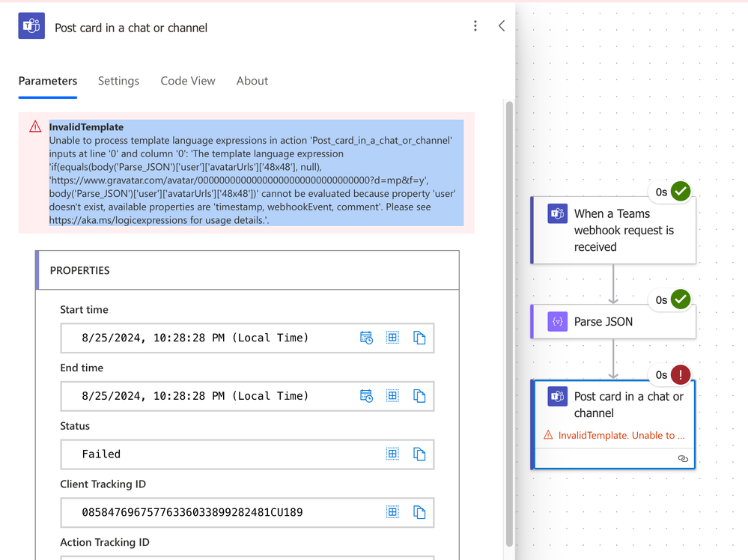Copy the End time value
This screenshot has height=560, width=748.
419,396
